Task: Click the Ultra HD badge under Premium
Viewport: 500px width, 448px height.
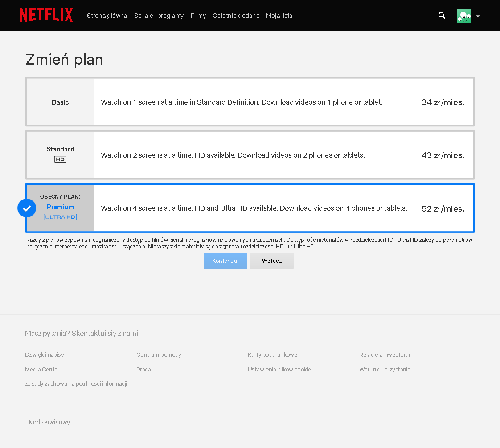Action: [x=60, y=217]
